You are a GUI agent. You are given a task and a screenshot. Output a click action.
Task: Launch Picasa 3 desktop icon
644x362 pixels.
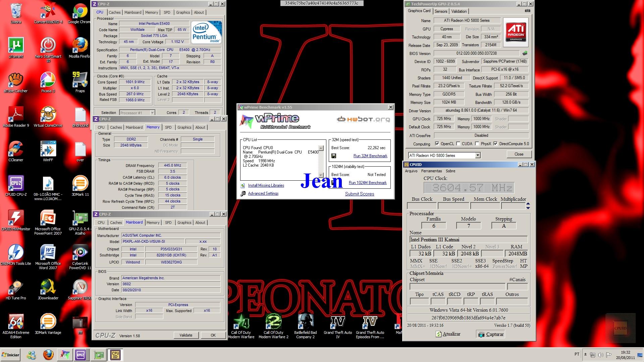(48, 82)
